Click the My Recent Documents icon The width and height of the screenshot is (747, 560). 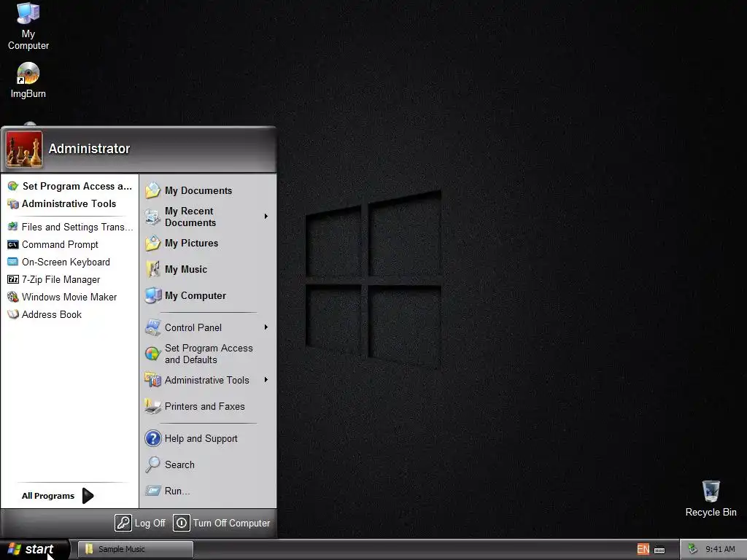point(153,217)
